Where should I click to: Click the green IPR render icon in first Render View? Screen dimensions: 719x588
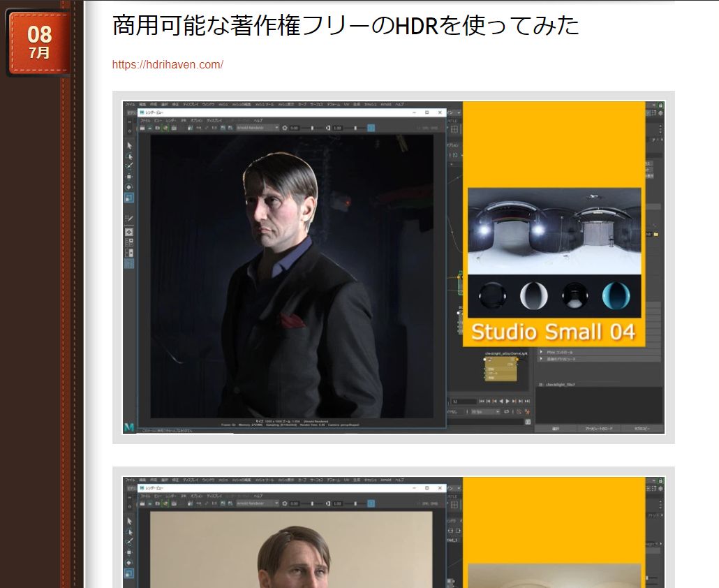tap(165, 128)
